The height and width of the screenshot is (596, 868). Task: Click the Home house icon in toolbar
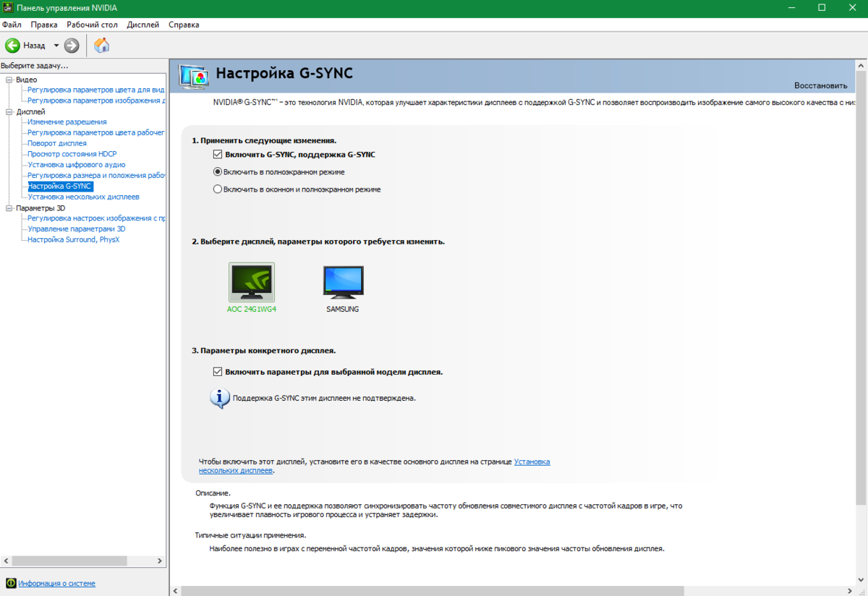click(102, 46)
